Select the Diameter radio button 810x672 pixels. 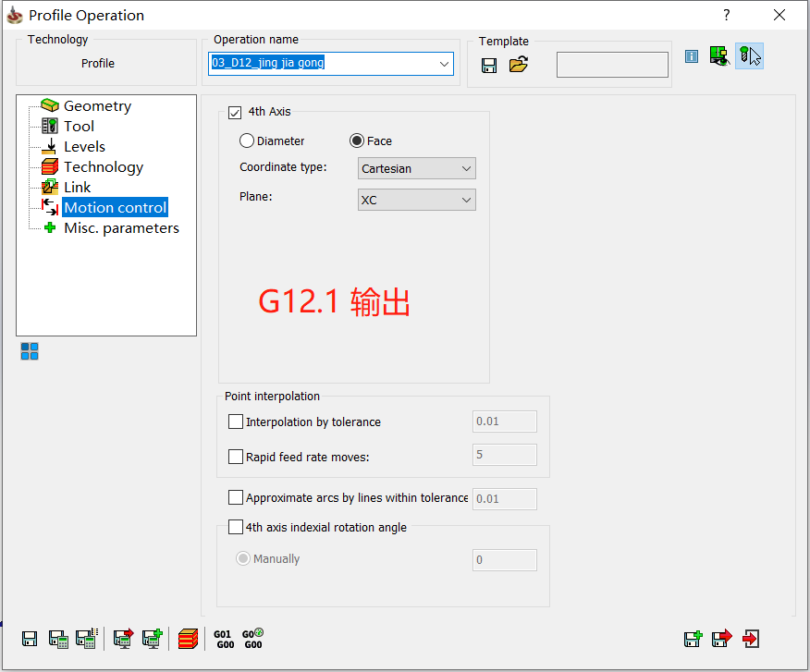tap(246, 141)
